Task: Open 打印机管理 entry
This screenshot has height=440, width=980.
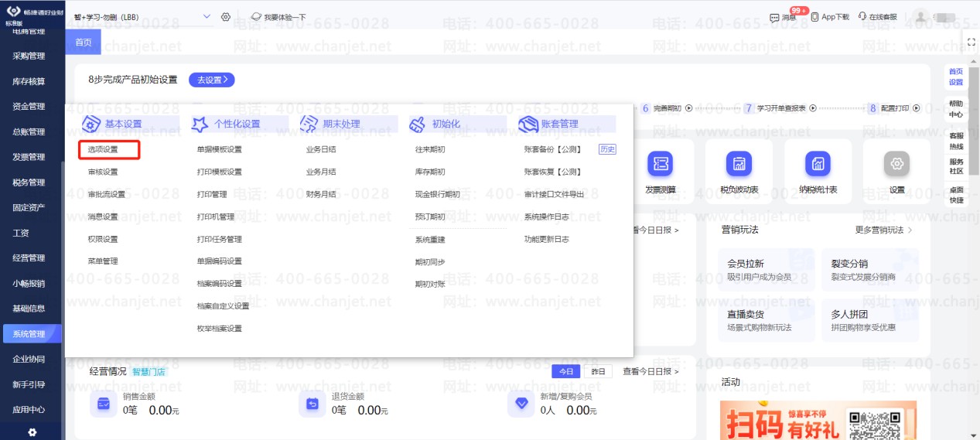Action: [216, 217]
